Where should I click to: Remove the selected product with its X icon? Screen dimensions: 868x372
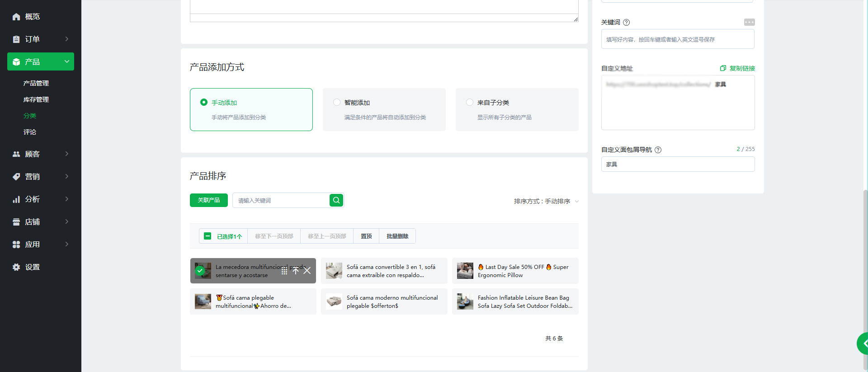[x=307, y=271]
